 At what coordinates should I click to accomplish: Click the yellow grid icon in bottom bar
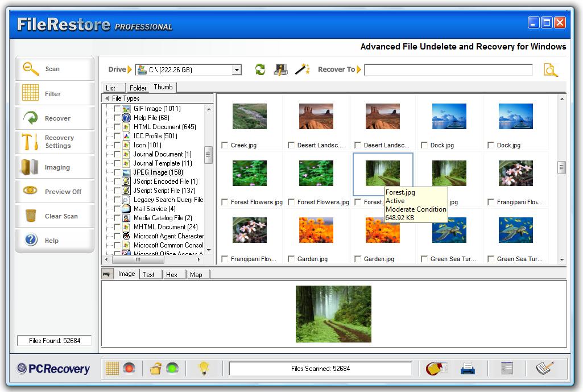(x=112, y=368)
